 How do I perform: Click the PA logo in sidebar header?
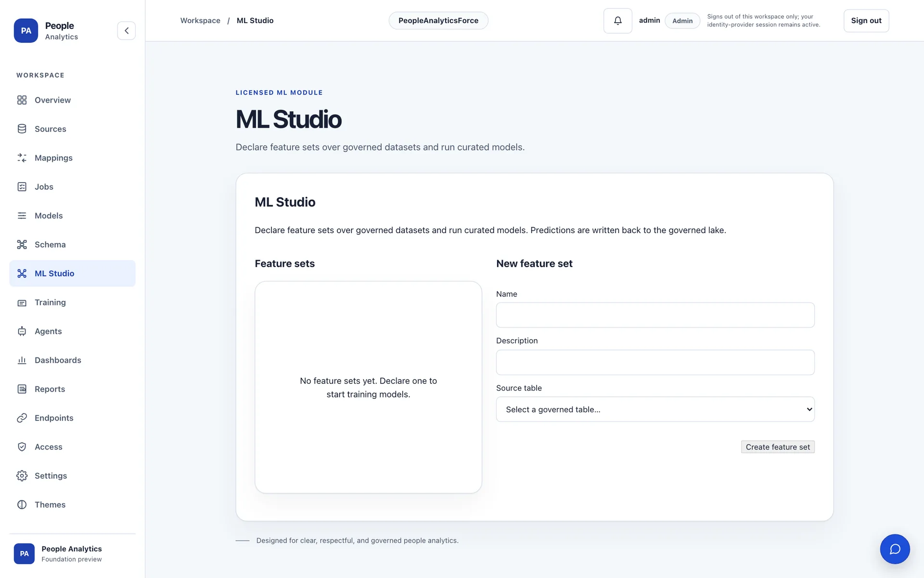[26, 30]
